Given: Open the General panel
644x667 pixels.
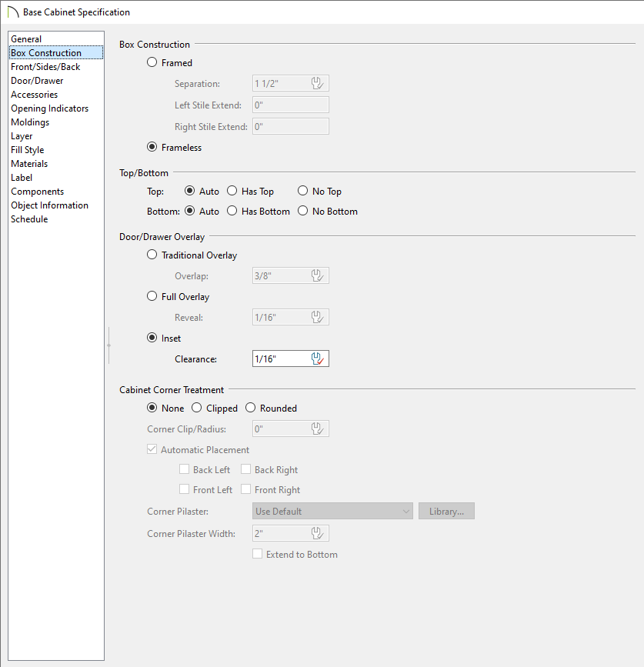Looking at the screenshot, I should point(55,39).
